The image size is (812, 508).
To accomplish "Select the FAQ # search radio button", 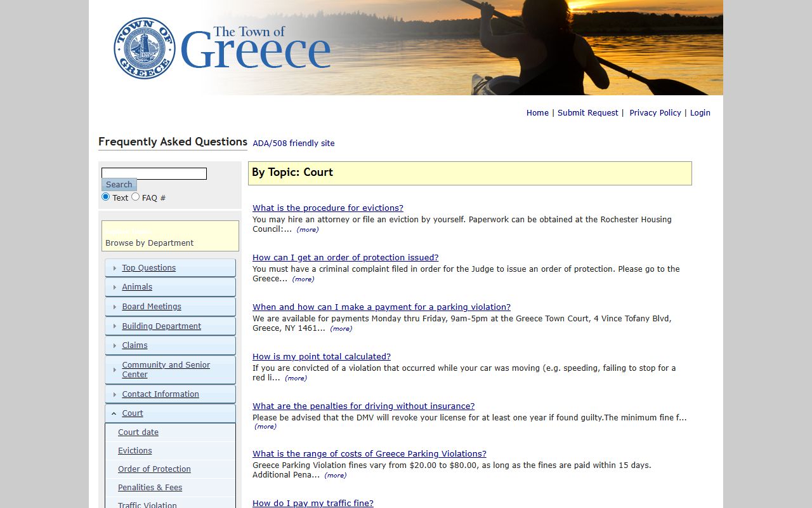I will click(x=135, y=197).
